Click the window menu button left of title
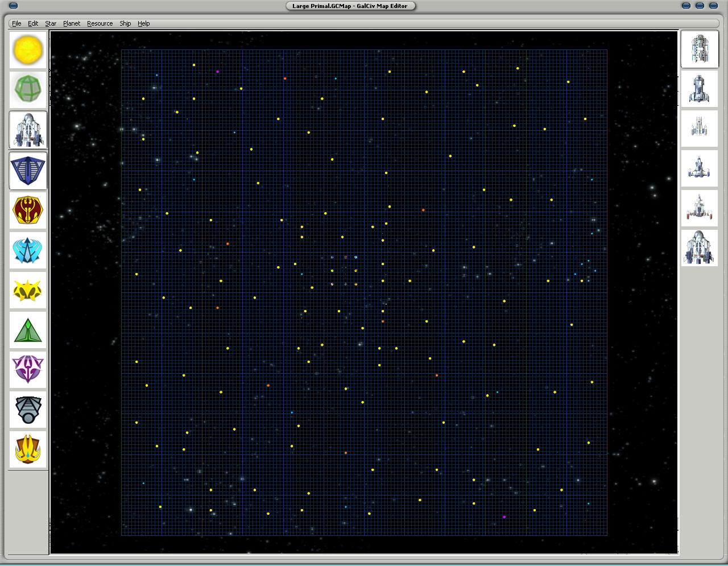 (x=14, y=6)
